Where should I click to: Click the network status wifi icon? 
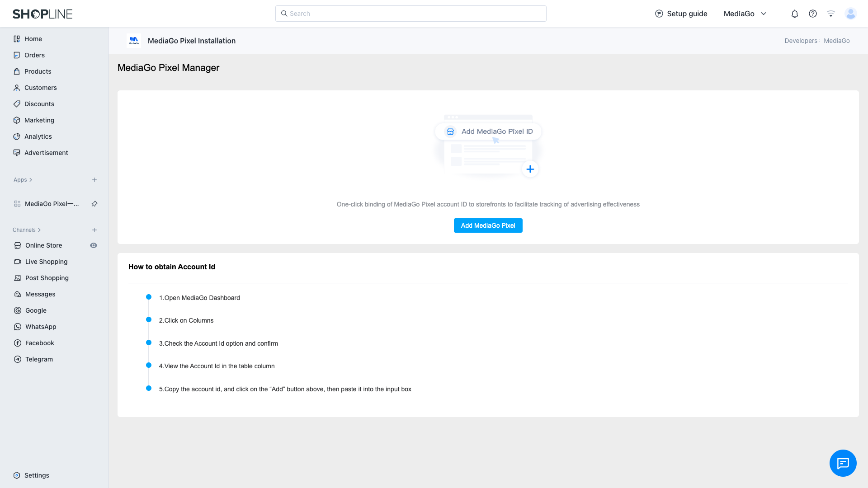830,14
